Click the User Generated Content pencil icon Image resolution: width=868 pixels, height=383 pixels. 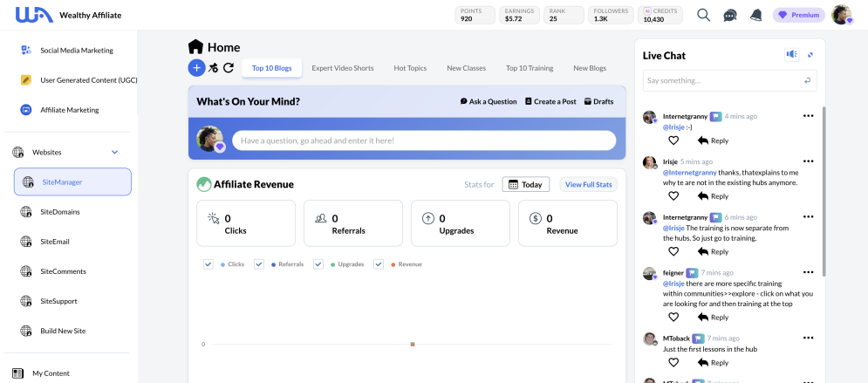[x=26, y=80]
